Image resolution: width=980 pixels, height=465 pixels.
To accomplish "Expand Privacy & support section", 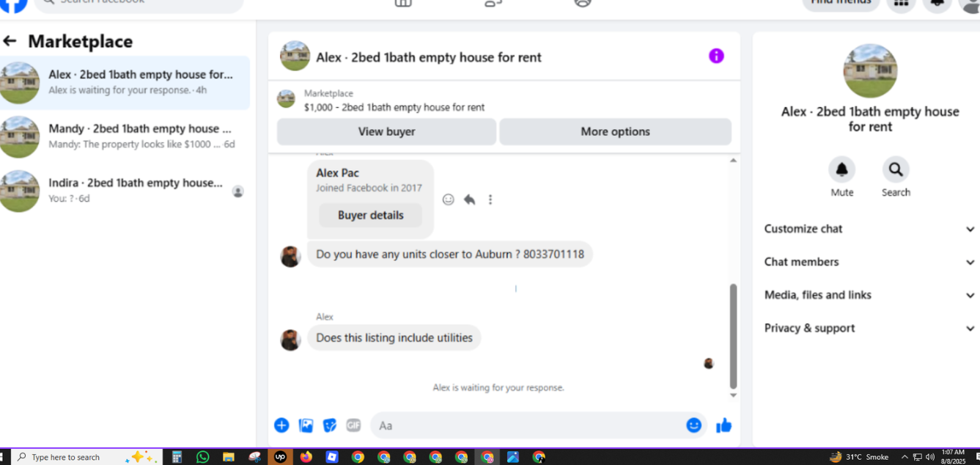I will tap(869, 328).
